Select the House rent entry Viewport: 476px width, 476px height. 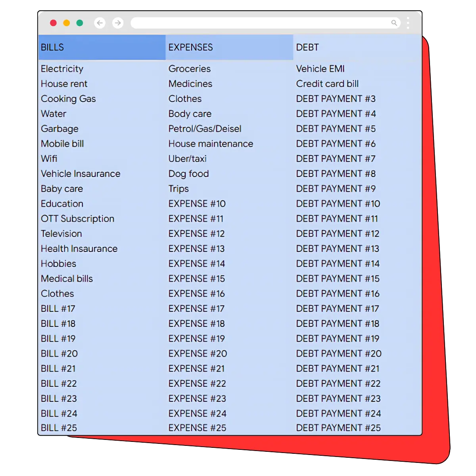pyautogui.click(x=64, y=84)
